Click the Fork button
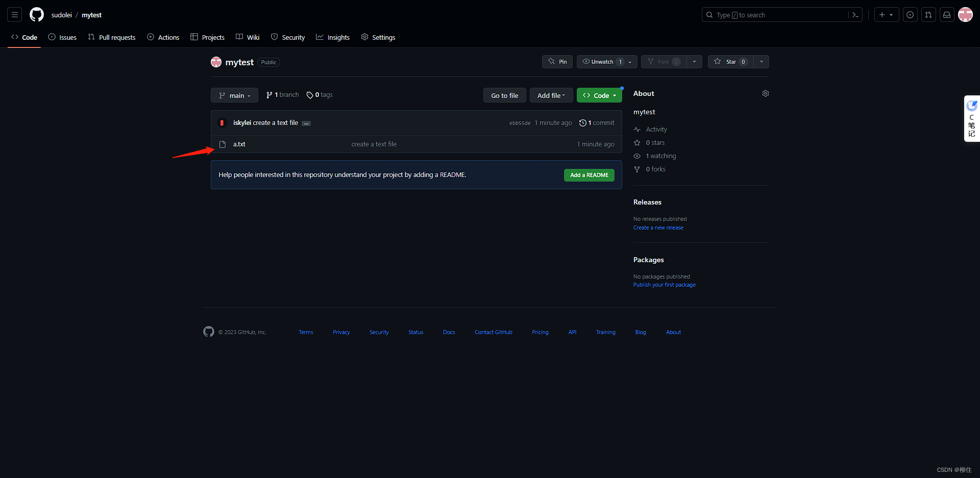Image resolution: width=980 pixels, height=478 pixels. pos(664,62)
